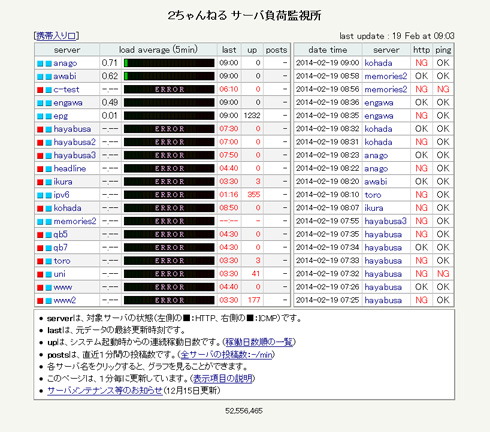Viewport: 490px width, 432px height.
Task: Click the anago load average bar
Action: tap(169, 63)
